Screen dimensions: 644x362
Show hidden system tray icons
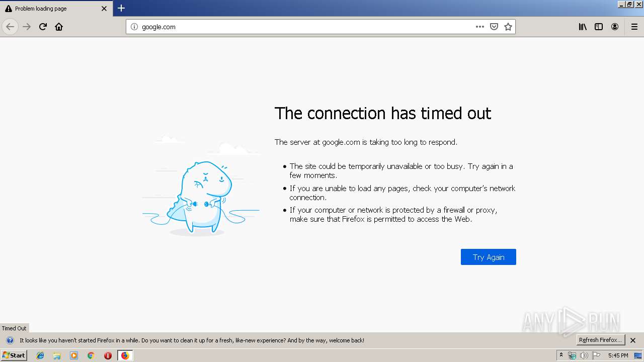click(x=561, y=355)
